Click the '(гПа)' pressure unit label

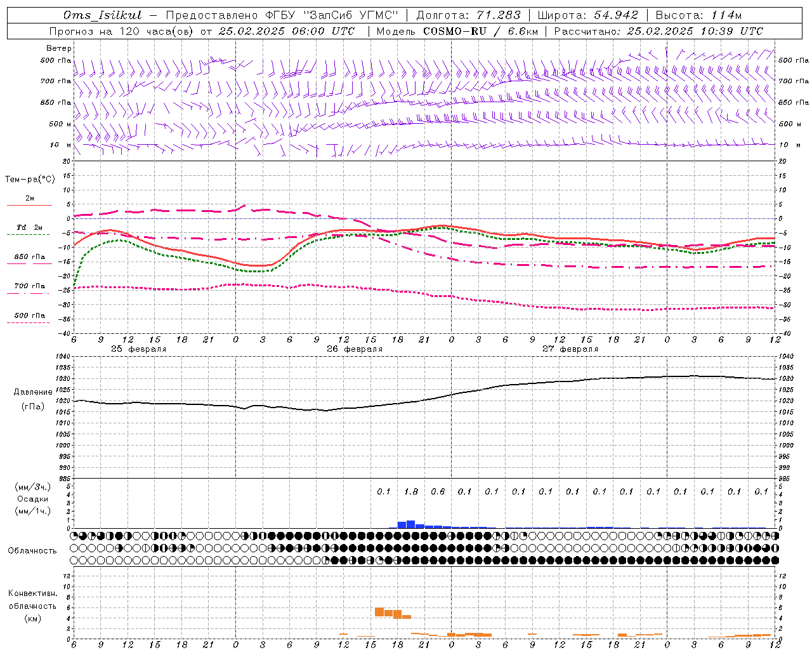point(33,406)
